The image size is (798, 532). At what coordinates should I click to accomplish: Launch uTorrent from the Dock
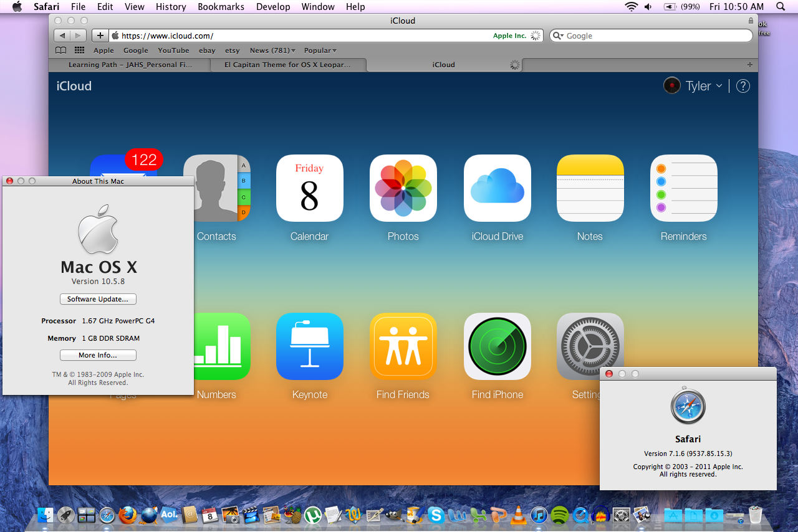(312, 515)
